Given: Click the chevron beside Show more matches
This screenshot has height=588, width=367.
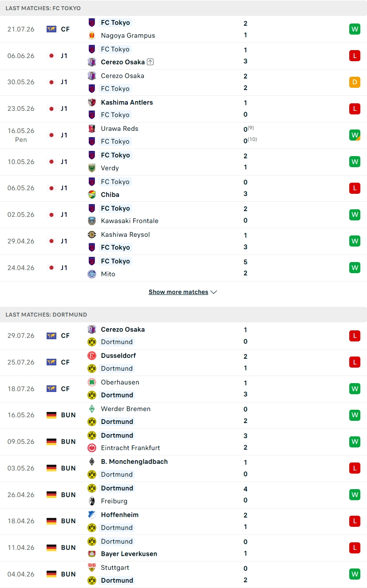Looking at the screenshot, I should (x=213, y=292).
